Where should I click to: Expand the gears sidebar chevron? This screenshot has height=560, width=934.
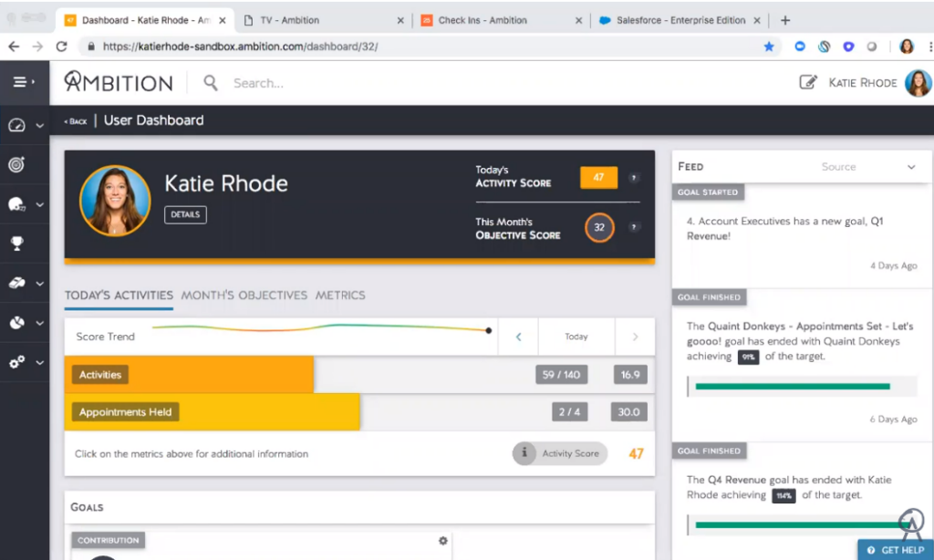(40, 362)
